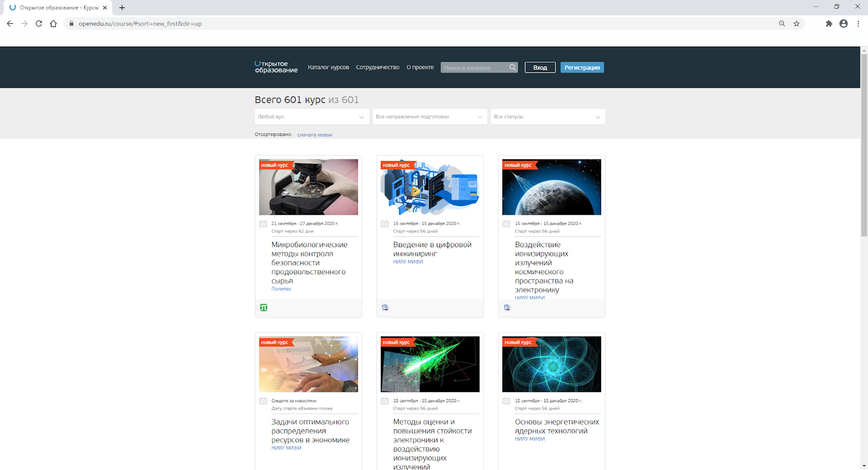The width and height of the screenshot is (868, 470).
Task: Click Политех link under Микробиологические методы
Action: coord(281,289)
